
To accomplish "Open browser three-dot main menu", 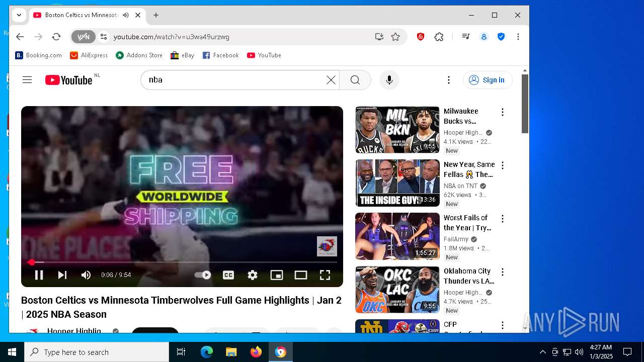I will [518, 37].
